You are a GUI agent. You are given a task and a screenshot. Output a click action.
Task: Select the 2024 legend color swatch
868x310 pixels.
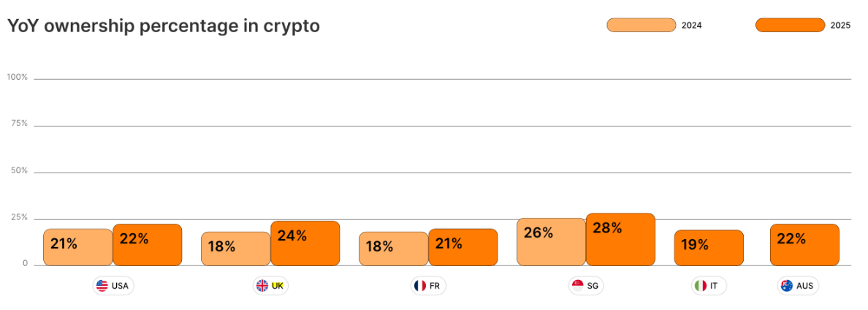pyautogui.click(x=641, y=25)
